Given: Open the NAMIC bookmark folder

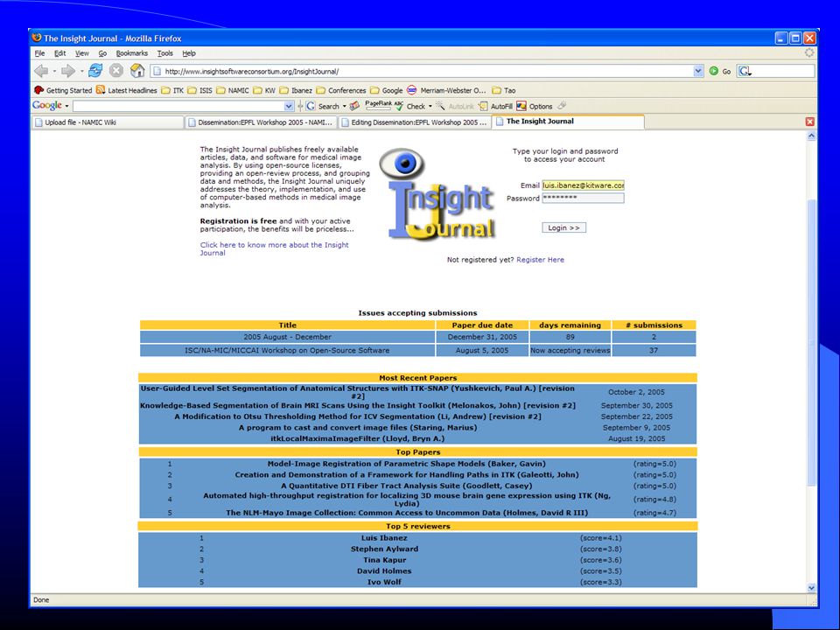Looking at the screenshot, I should 233,90.
